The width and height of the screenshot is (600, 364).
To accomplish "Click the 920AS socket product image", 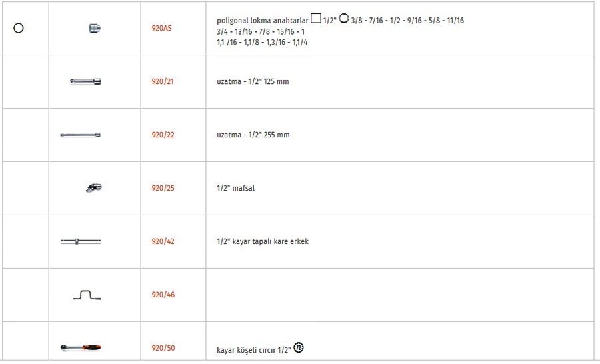I will tap(95, 28).
